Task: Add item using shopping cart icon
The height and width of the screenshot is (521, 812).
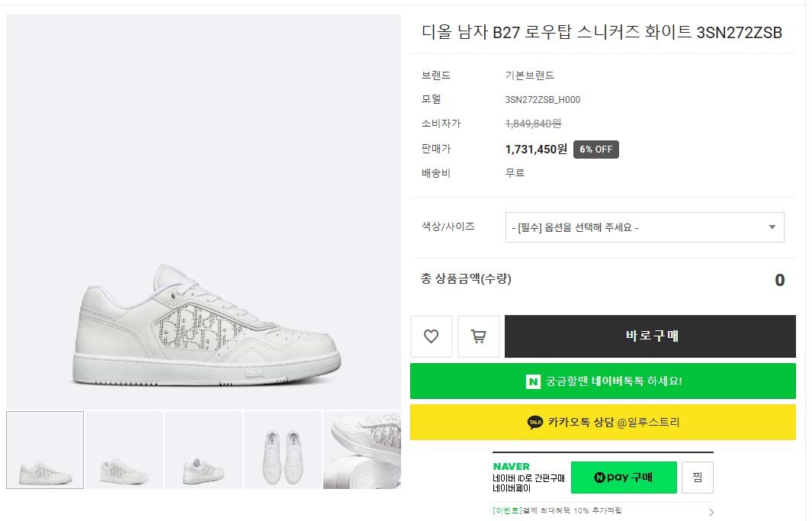Action: (479, 336)
